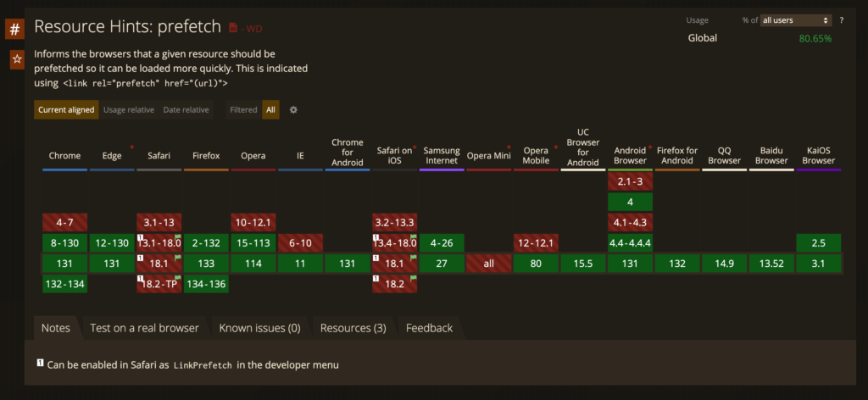This screenshot has width=868, height=400.
Task: Click Chrome 131 current version cell
Action: coord(64,264)
